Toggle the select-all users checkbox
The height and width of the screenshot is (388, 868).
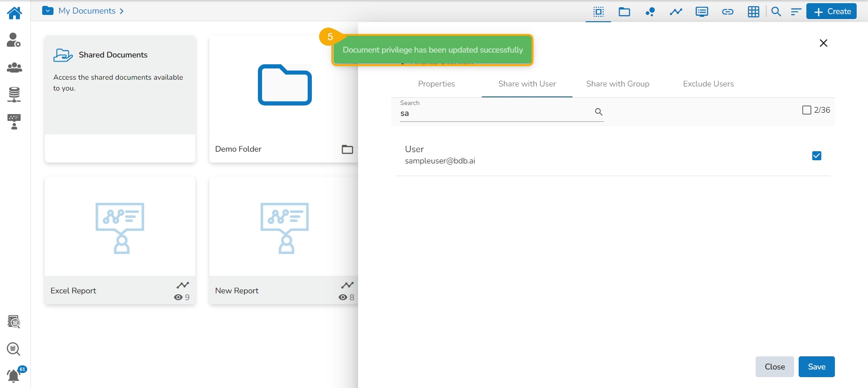[x=807, y=110]
